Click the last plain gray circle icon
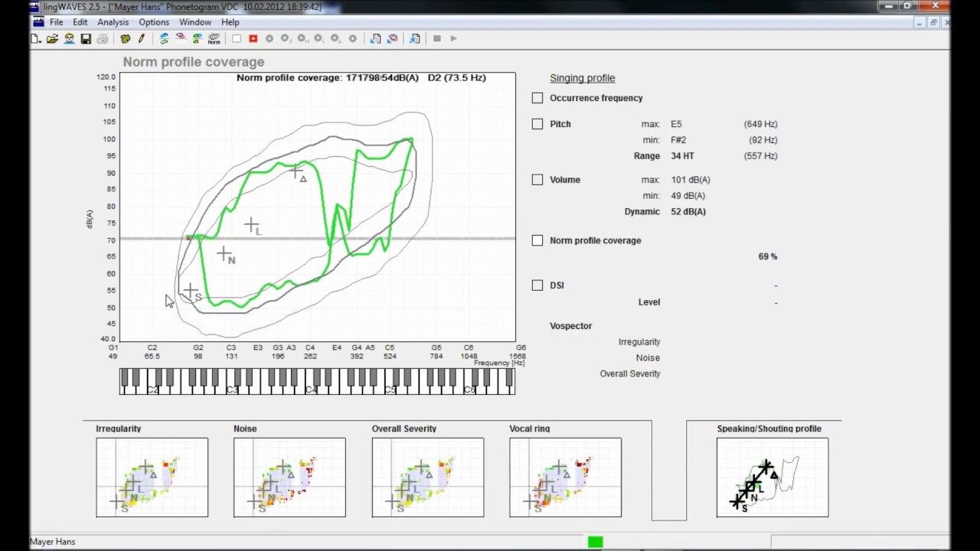The height and width of the screenshot is (551, 980). pyautogui.click(x=352, y=38)
